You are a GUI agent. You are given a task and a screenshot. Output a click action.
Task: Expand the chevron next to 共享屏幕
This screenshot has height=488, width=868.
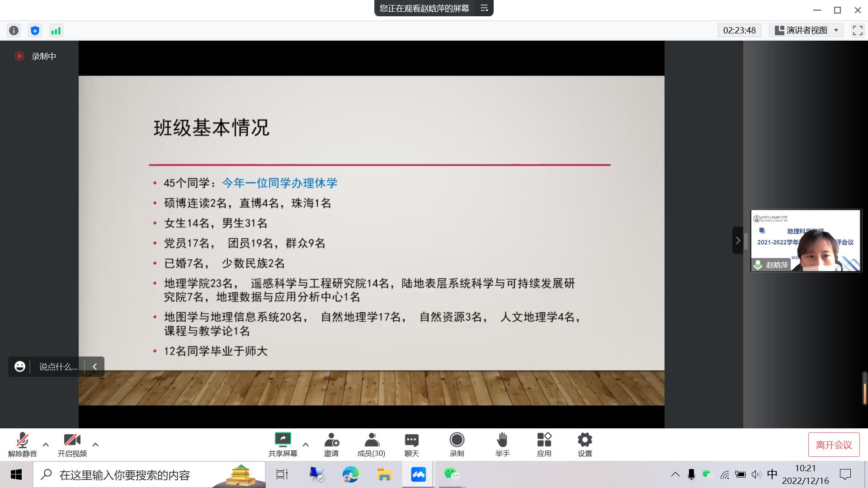tap(306, 445)
